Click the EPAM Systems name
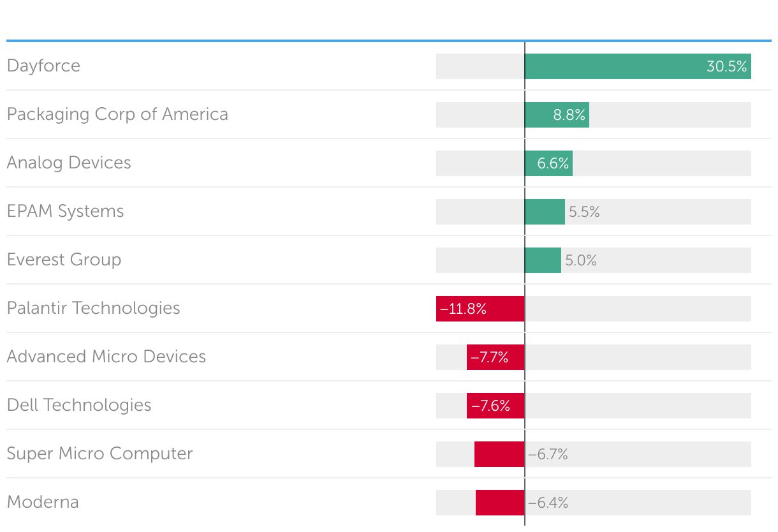 pyautogui.click(x=65, y=211)
